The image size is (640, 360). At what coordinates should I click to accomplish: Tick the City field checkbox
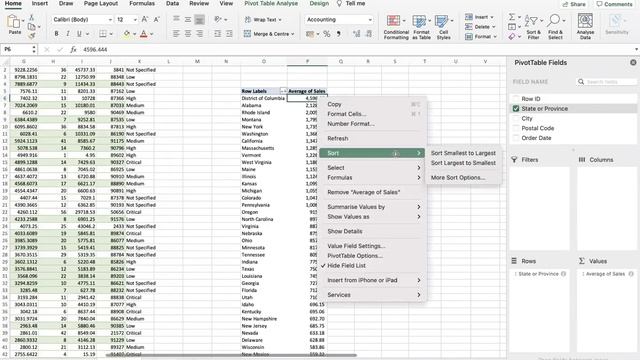click(516, 118)
